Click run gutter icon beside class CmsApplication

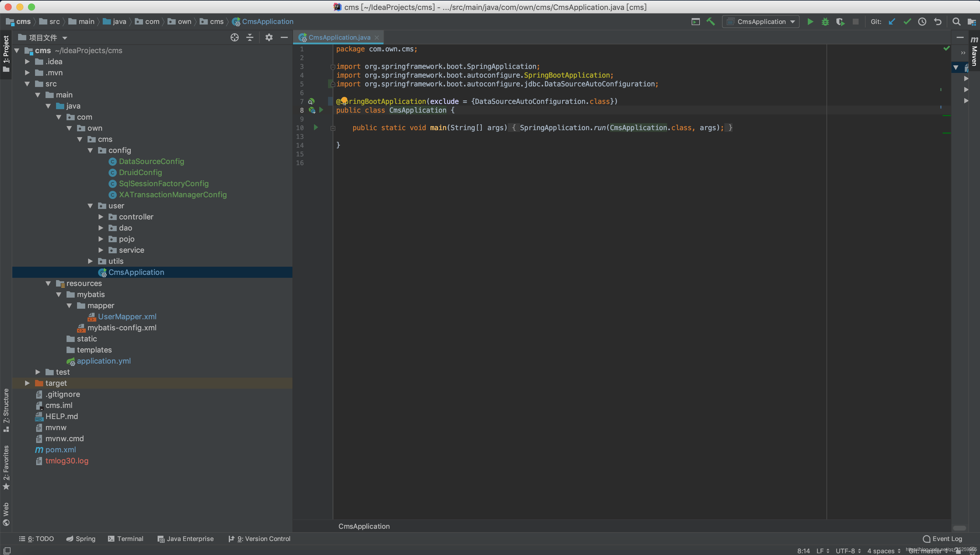click(x=321, y=110)
